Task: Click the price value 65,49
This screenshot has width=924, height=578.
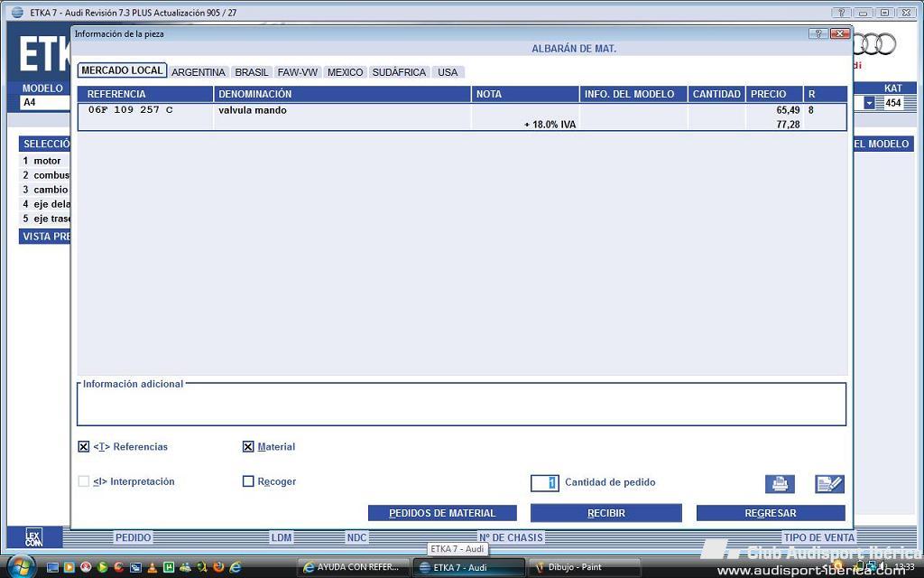Action: tap(788, 110)
